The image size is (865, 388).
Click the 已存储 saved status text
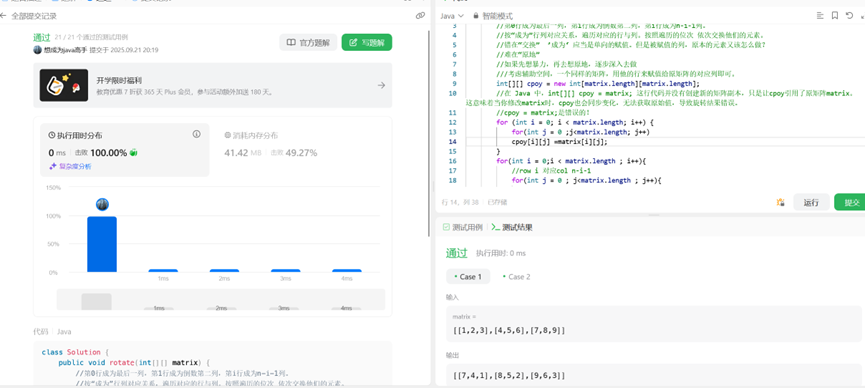coord(496,203)
